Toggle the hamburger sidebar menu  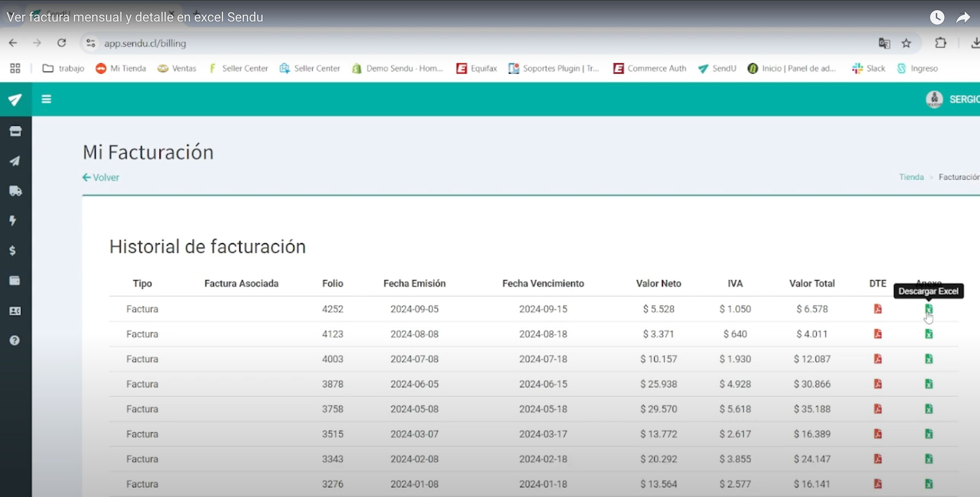coord(46,99)
